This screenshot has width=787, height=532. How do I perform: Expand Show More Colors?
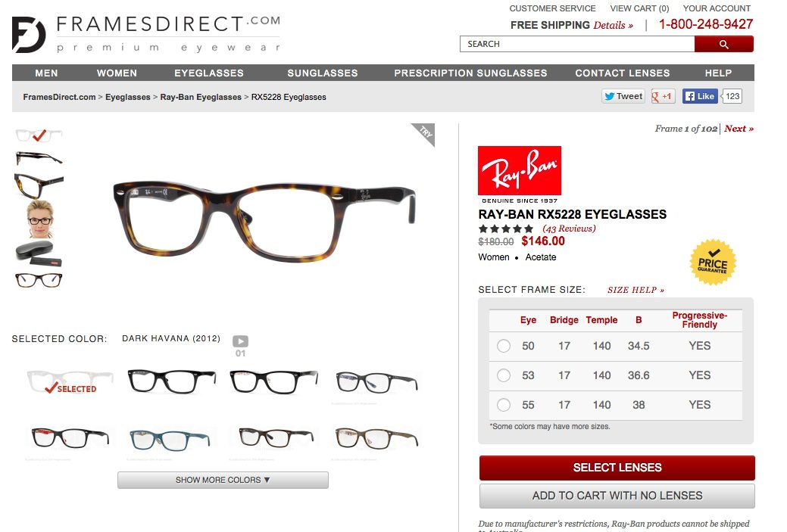(x=223, y=480)
